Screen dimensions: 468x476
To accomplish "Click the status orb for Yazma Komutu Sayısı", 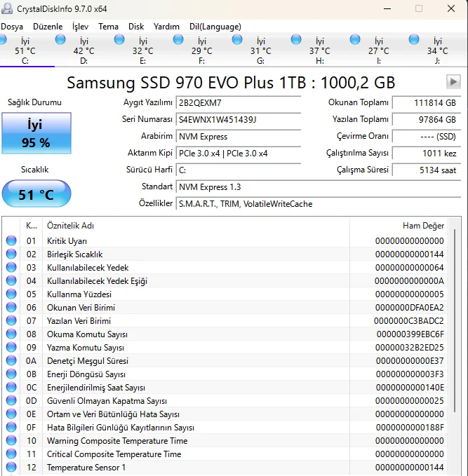I will [x=11, y=347].
